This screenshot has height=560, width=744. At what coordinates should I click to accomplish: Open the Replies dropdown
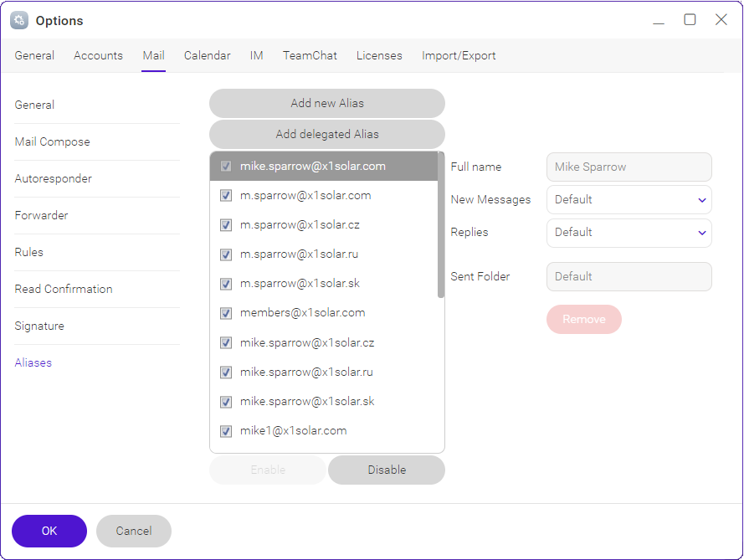[629, 233]
